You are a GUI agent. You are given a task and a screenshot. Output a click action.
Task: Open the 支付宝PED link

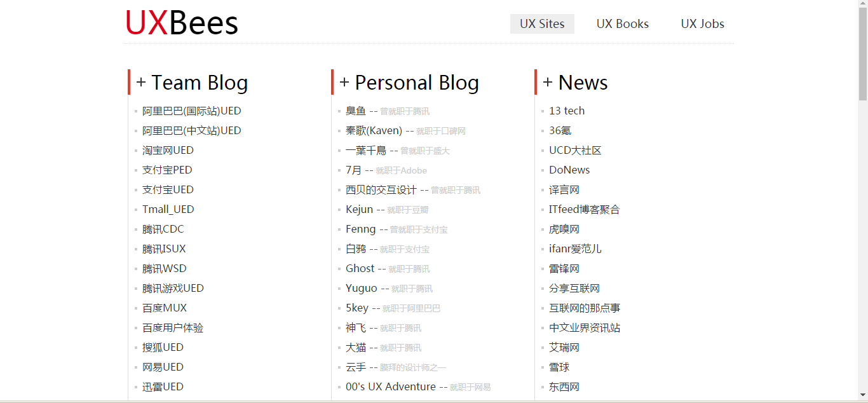pos(167,170)
